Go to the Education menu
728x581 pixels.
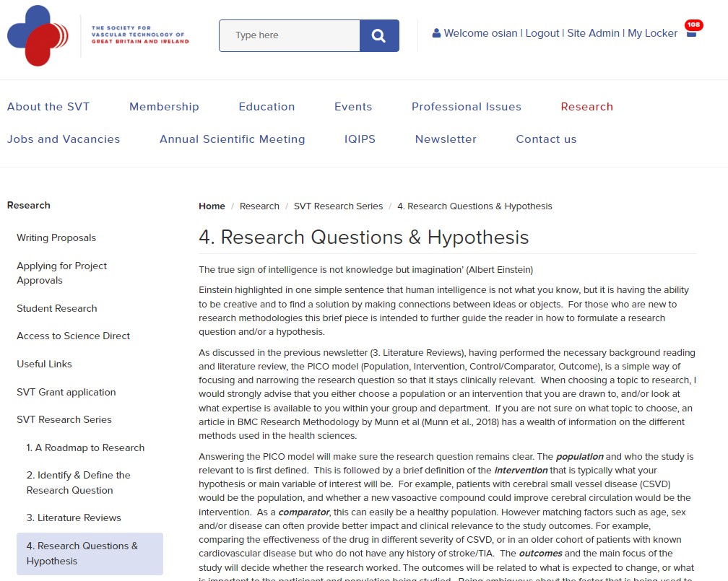[x=266, y=107]
